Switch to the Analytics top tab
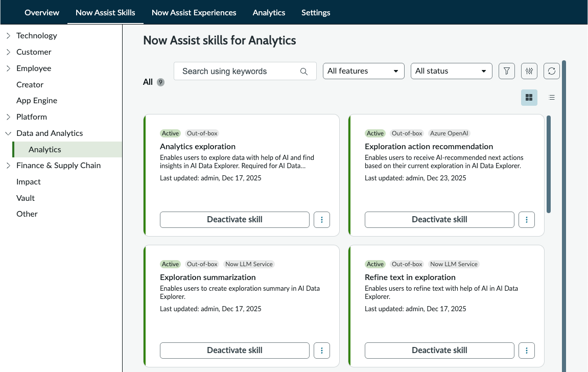 click(269, 12)
